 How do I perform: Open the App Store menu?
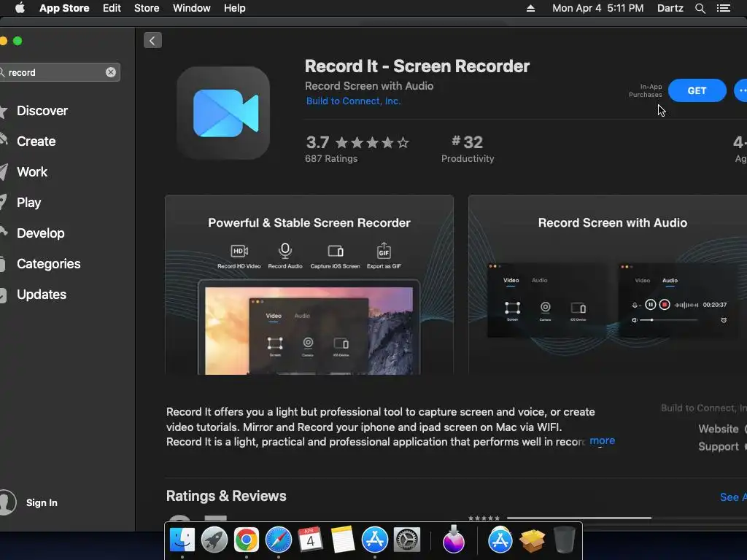(x=64, y=8)
